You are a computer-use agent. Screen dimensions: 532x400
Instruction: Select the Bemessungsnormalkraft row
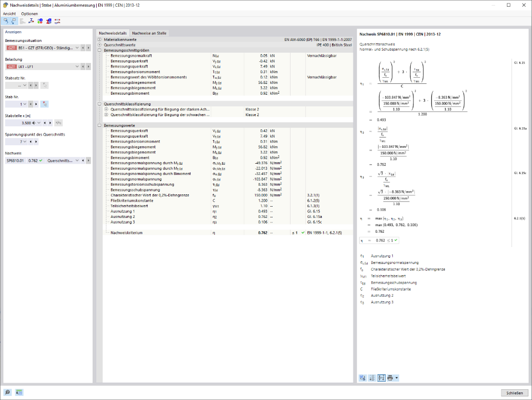click(228, 56)
